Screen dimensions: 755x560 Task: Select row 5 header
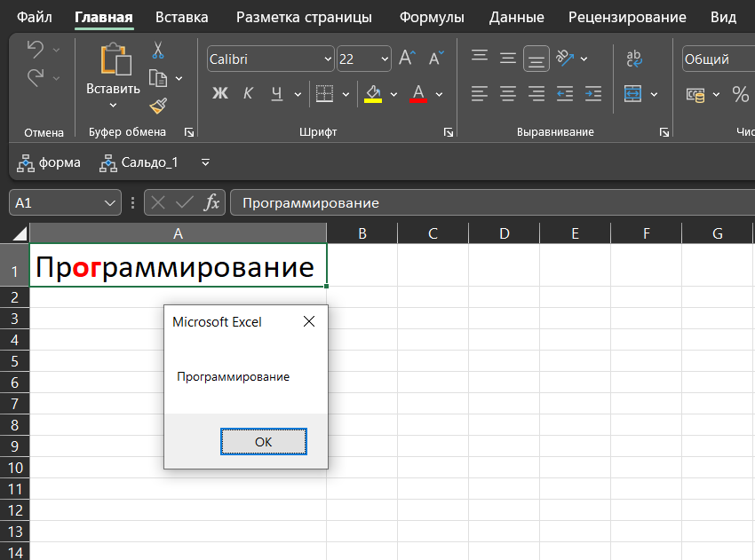click(x=14, y=361)
